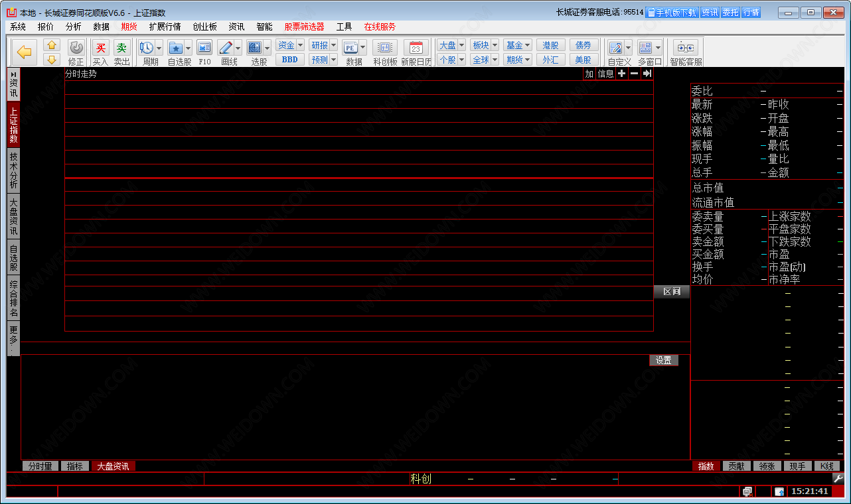Click the plus zoom icon in chart header

(x=621, y=74)
